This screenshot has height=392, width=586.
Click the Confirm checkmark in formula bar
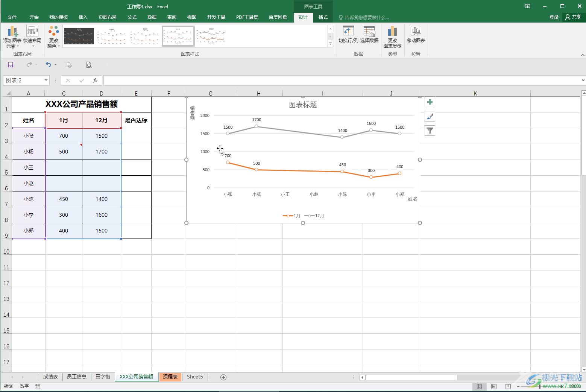click(82, 80)
